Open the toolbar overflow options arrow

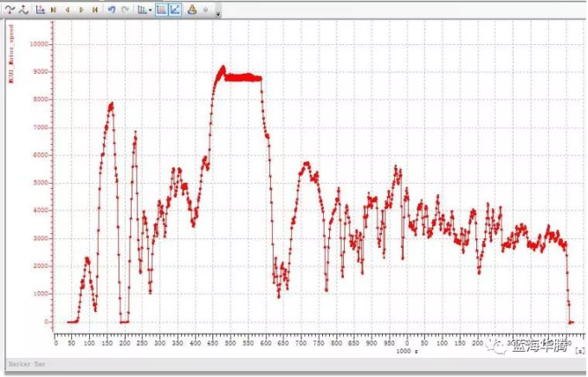pos(218,14)
